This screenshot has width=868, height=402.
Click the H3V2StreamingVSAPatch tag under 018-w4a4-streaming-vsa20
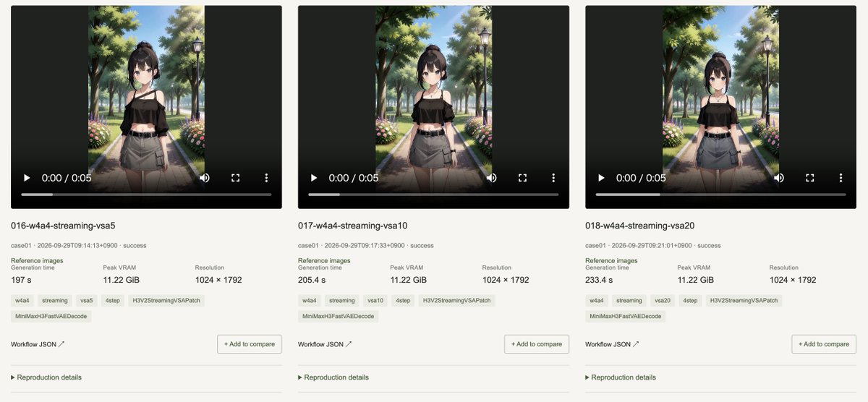744,300
